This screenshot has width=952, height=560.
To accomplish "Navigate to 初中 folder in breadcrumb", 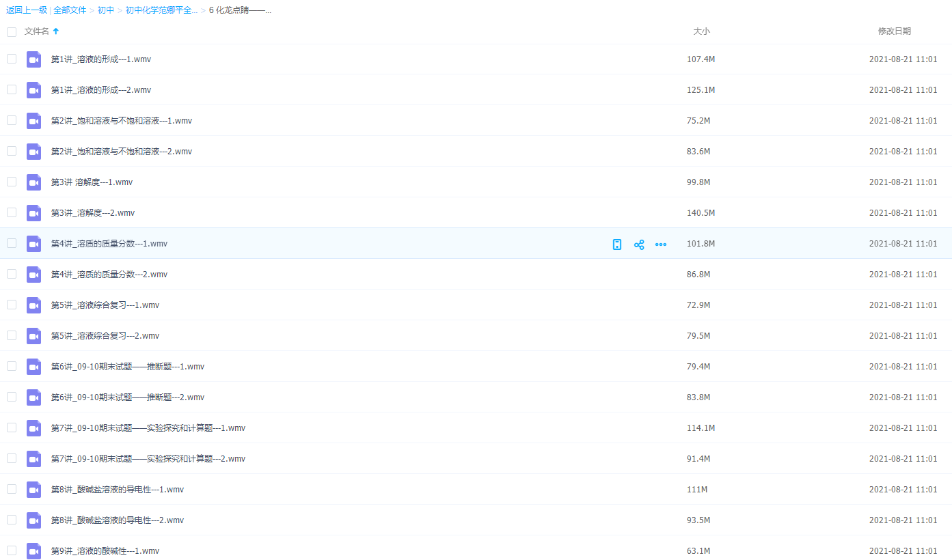I will point(106,10).
